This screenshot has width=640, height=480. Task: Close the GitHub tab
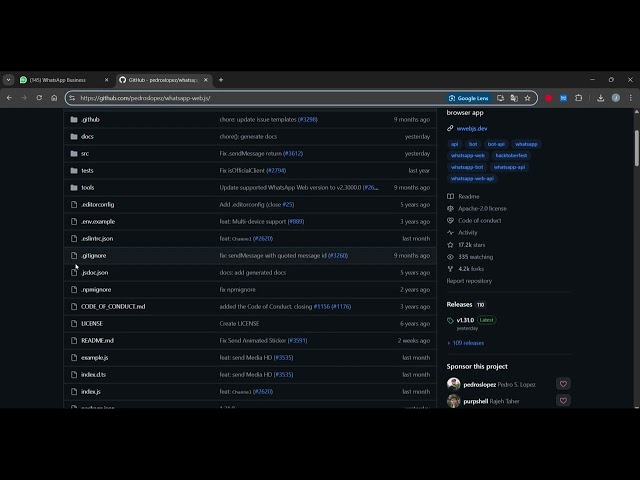[206, 80]
